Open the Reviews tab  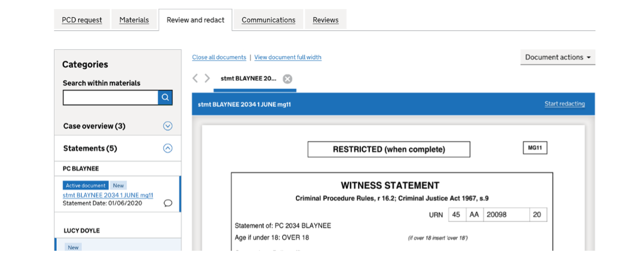pyautogui.click(x=326, y=20)
